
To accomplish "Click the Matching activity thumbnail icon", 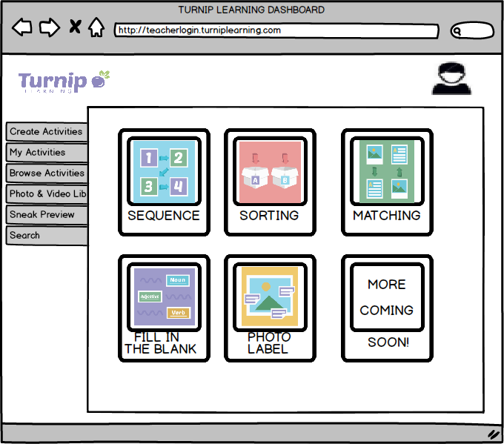I will [387, 171].
